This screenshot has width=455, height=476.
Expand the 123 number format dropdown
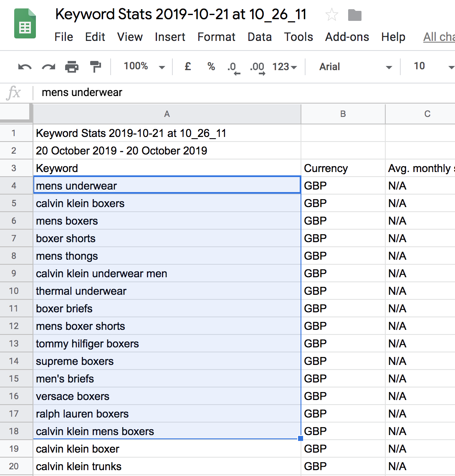click(285, 67)
